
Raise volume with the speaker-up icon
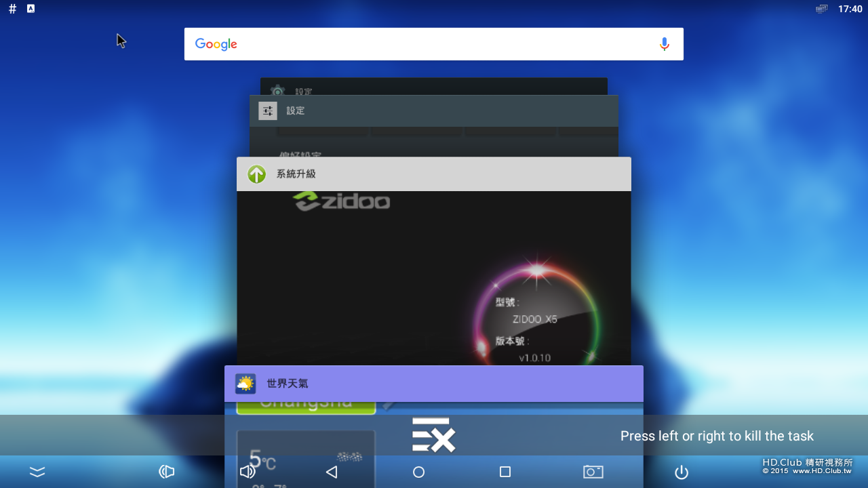248,472
